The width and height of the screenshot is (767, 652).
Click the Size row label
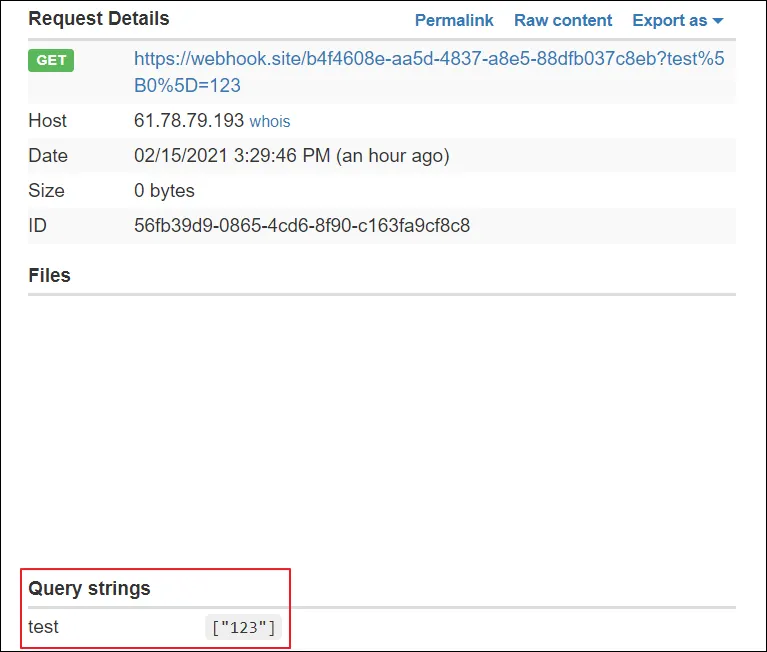coord(46,190)
